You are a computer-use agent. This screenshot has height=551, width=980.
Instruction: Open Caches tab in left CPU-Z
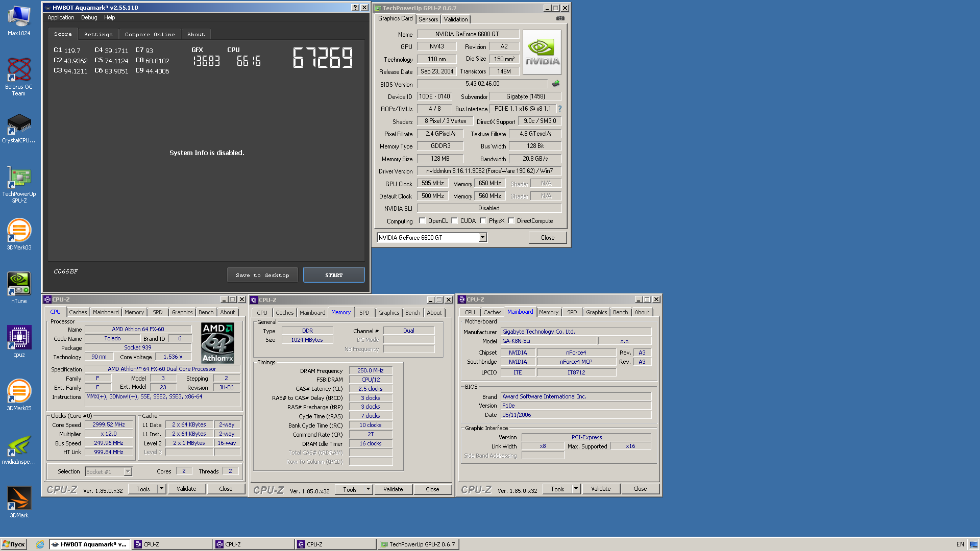[x=78, y=312]
